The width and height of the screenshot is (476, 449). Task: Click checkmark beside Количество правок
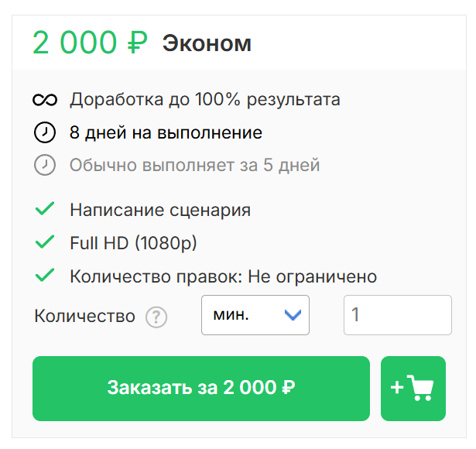point(45,276)
